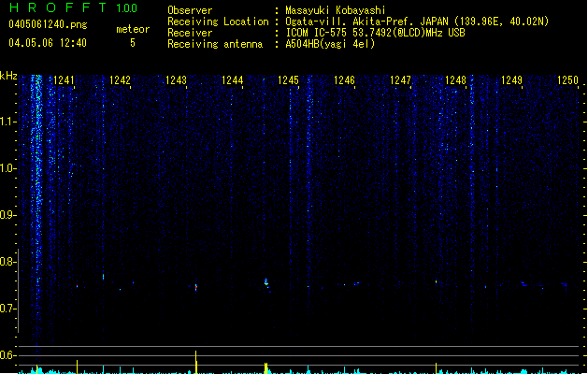This screenshot has height=374, width=588.
Task: Click the 1.0 kHz axis label
Action: pyautogui.click(x=8, y=168)
